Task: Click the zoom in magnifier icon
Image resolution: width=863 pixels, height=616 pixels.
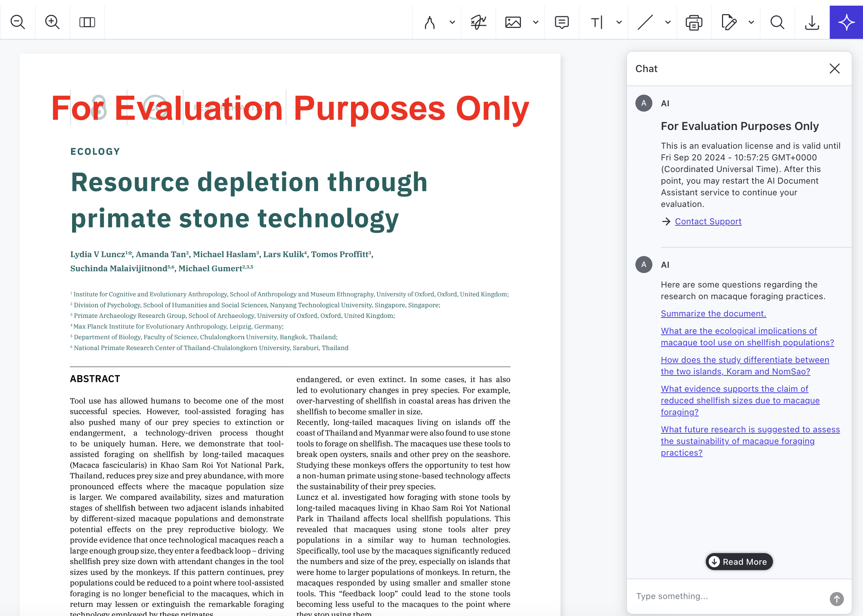Action: pos(52,22)
